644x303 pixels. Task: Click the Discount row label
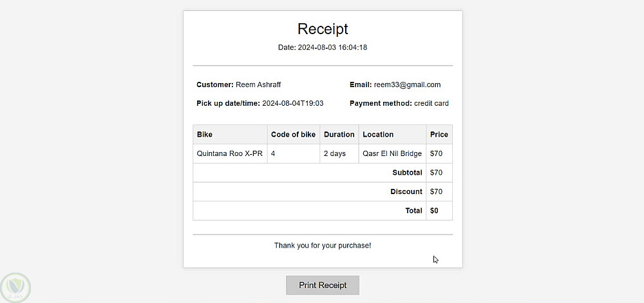406,191
